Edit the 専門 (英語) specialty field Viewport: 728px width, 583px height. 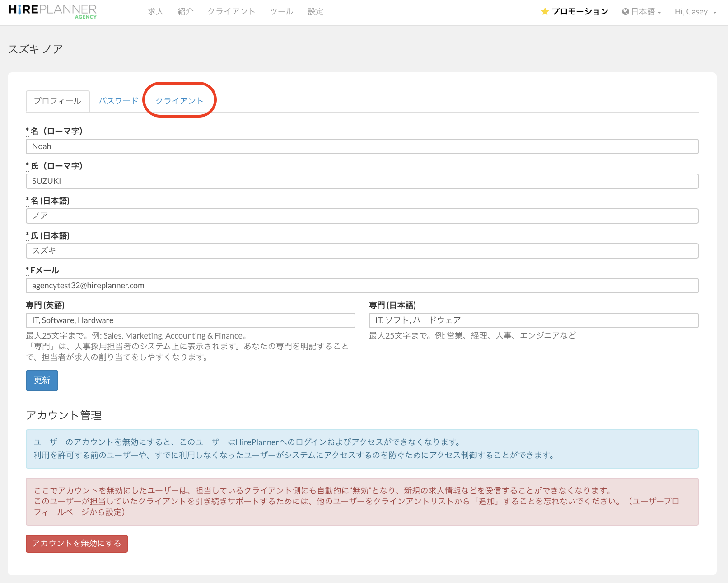tap(190, 320)
